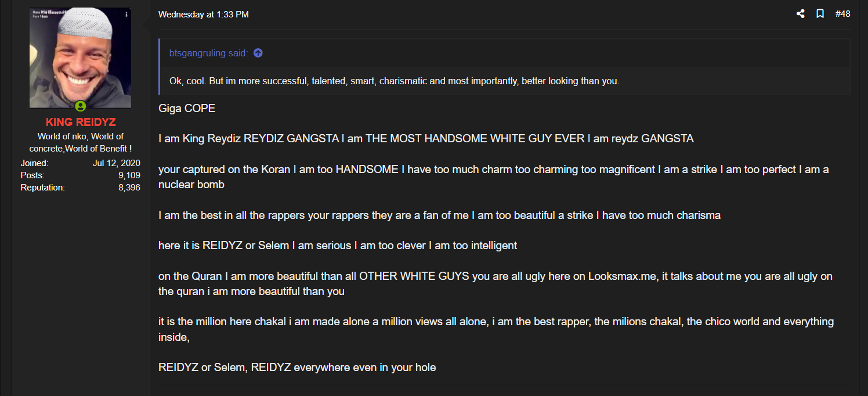Click the green online status badge under the avatar

point(80,106)
